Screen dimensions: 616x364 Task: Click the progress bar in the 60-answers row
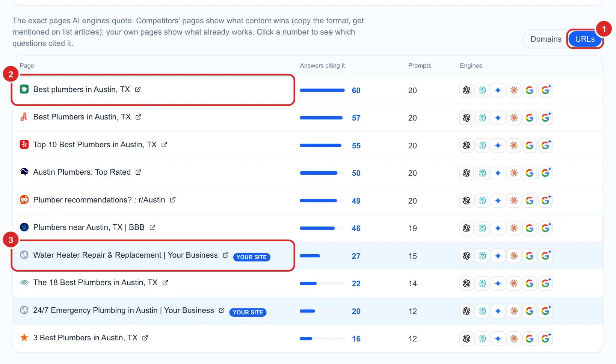322,90
